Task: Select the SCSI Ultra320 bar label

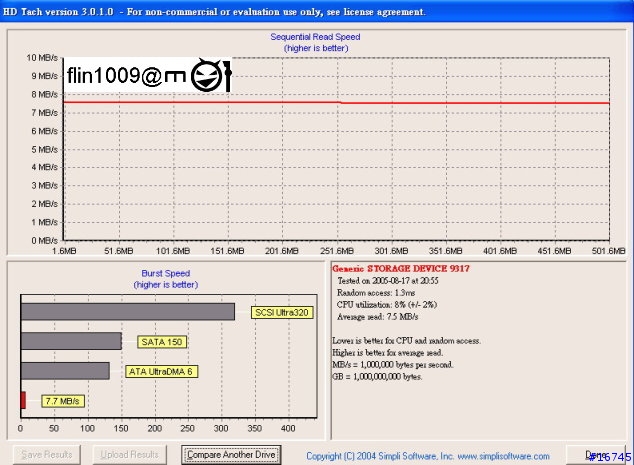Action: (282, 313)
